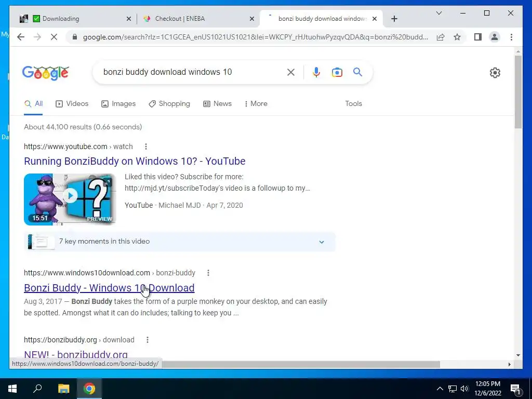This screenshot has width=532, height=399.
Task: Open the Chrome profile avatar
Action: 495,37
